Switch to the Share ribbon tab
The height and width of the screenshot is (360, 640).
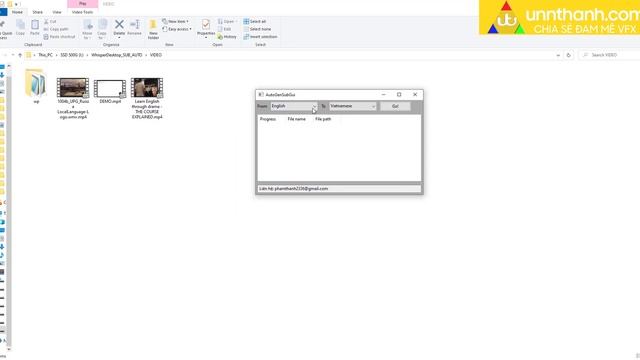pyautogui.click(x=38, y=12)
